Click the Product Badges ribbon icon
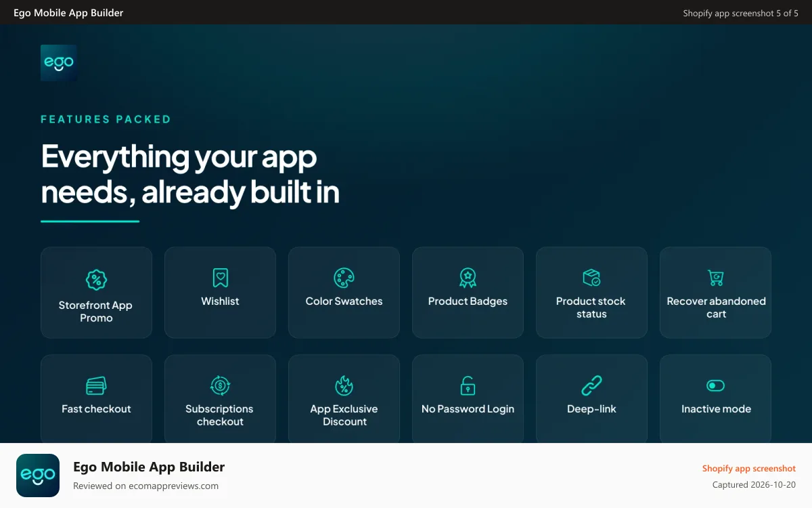Viewport: 812px width, 508px height. [468, 278]
